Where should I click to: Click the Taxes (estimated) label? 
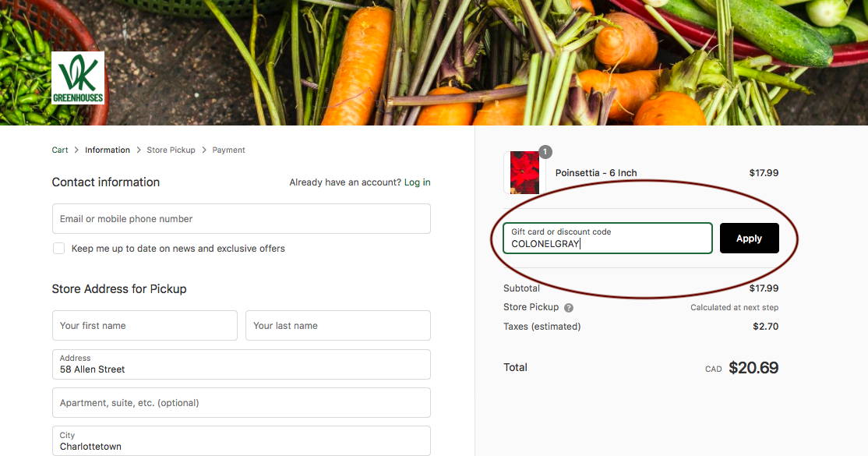(x=542, y=327)
